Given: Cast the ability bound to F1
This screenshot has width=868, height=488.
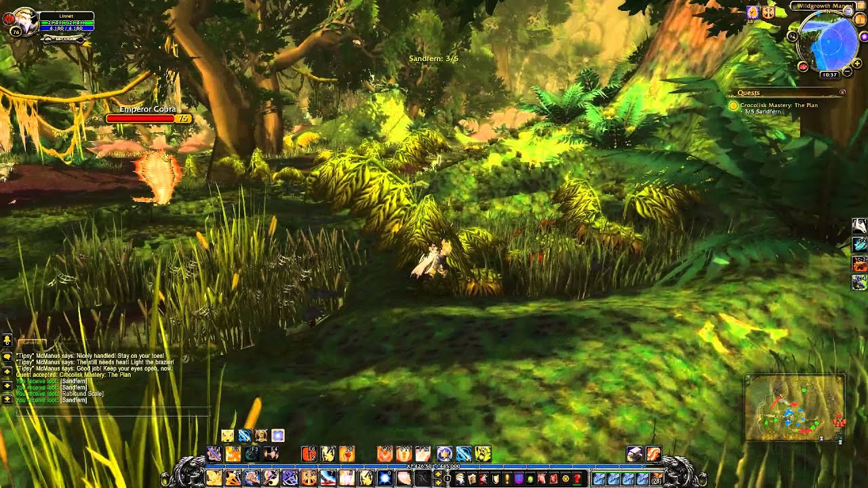Looking at the screenshot, I should click(214, 454).
